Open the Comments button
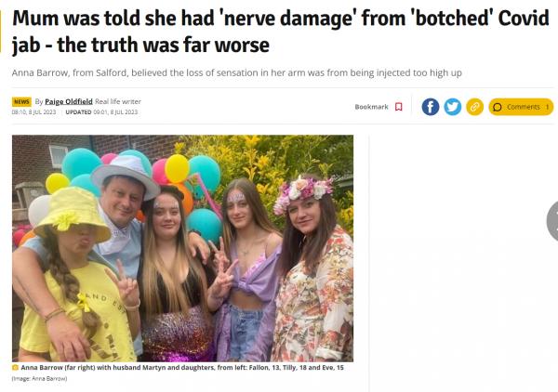This screenshot has height=392, width=558. tap(521, 107)
